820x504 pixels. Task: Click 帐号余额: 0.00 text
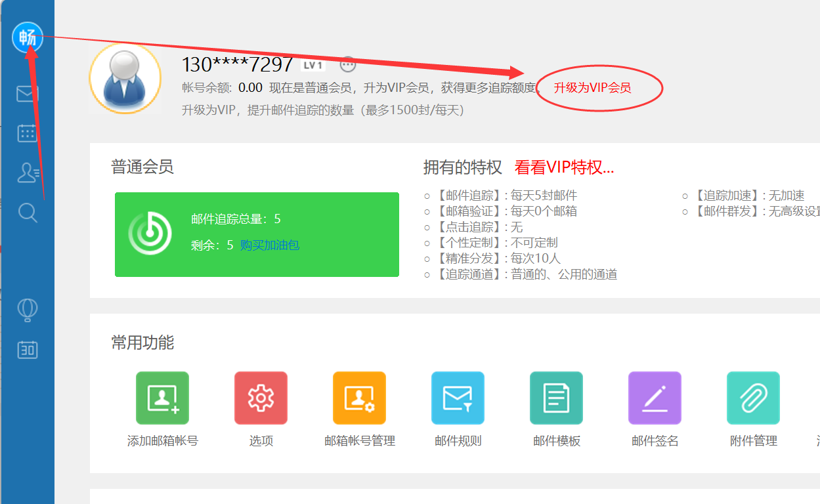(x=222, y=88)
